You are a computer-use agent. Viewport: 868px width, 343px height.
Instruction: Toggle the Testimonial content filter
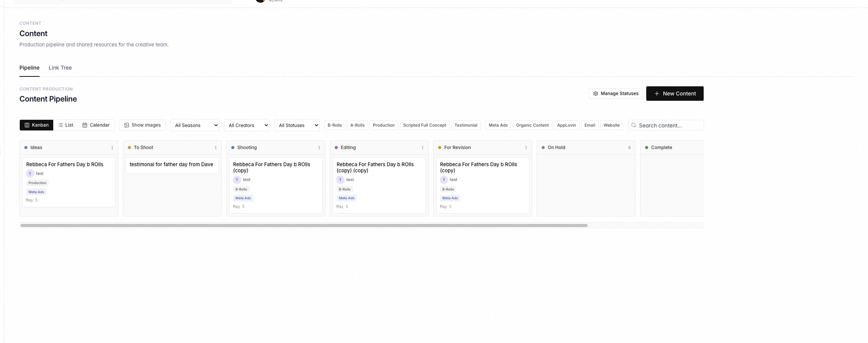466,125
